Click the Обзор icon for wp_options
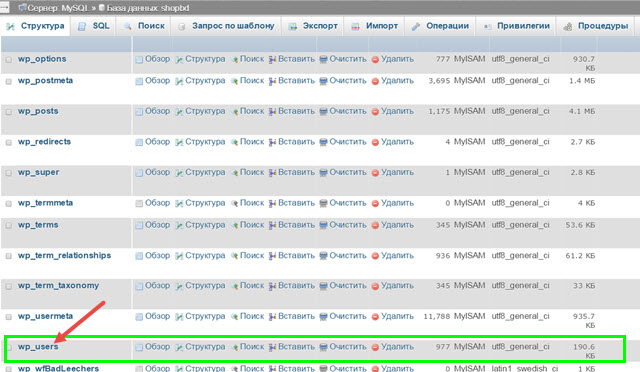The height and width of the screenshot is (372, 640). point(139,60)
